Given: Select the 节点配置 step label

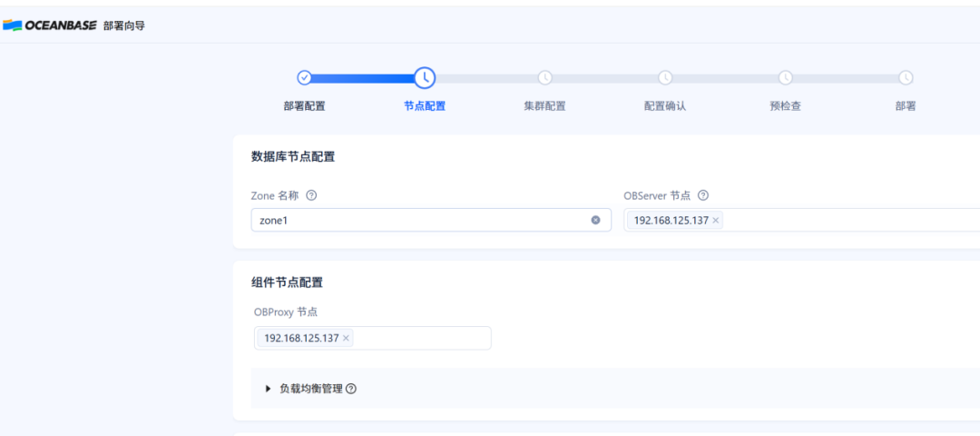Looking at the screenshot, I should [425, 106].
